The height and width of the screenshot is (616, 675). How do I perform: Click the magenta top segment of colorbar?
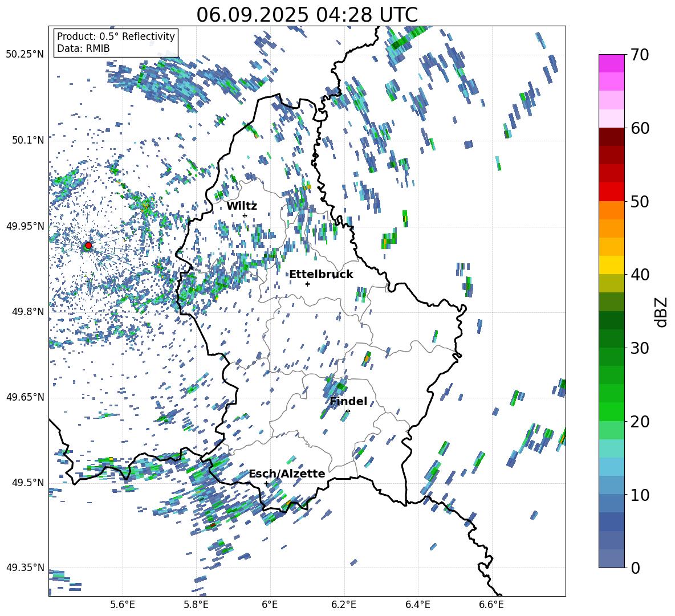coord(612,64)
